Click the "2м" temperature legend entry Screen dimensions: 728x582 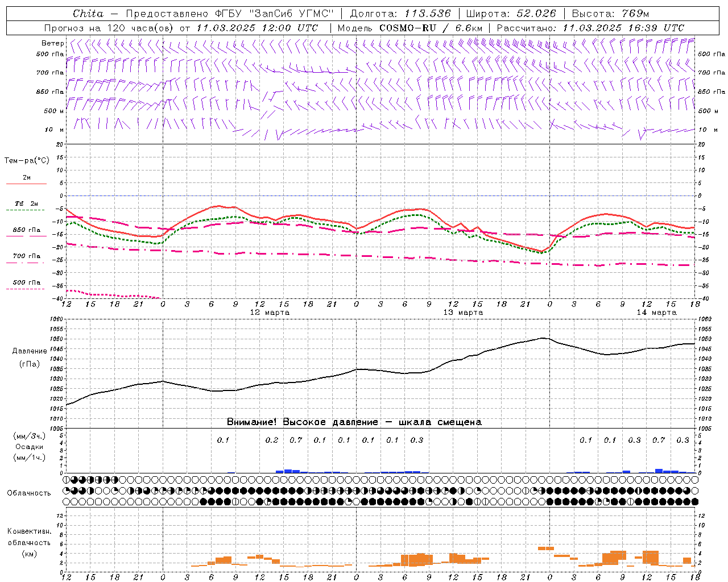(x=26, y=177)
